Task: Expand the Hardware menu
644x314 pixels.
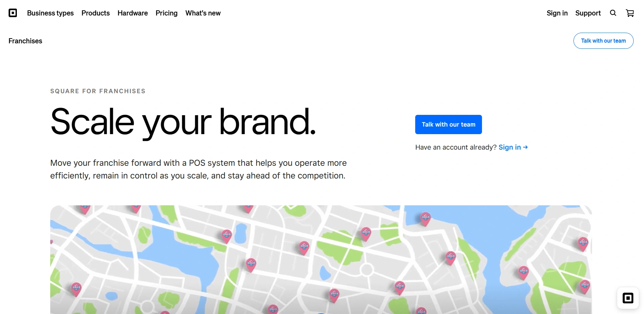Action: point(132,13)
